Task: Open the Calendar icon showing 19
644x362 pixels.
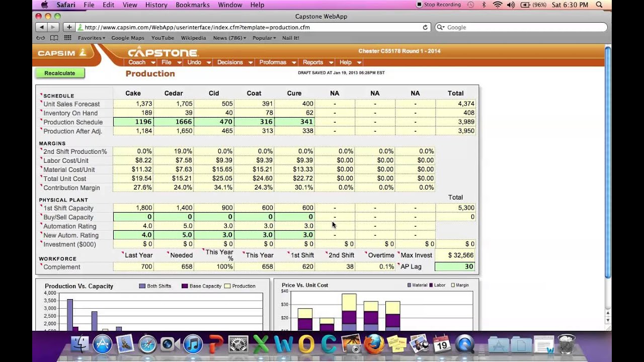Action: pyautogui.click(x=442, y=344)
